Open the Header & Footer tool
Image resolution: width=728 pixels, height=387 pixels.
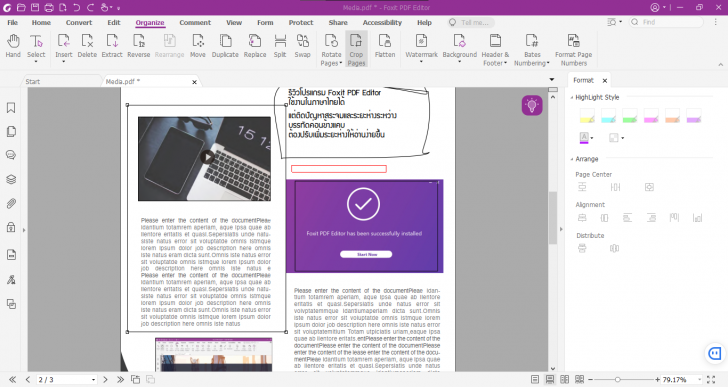click(x=495, y=49)
